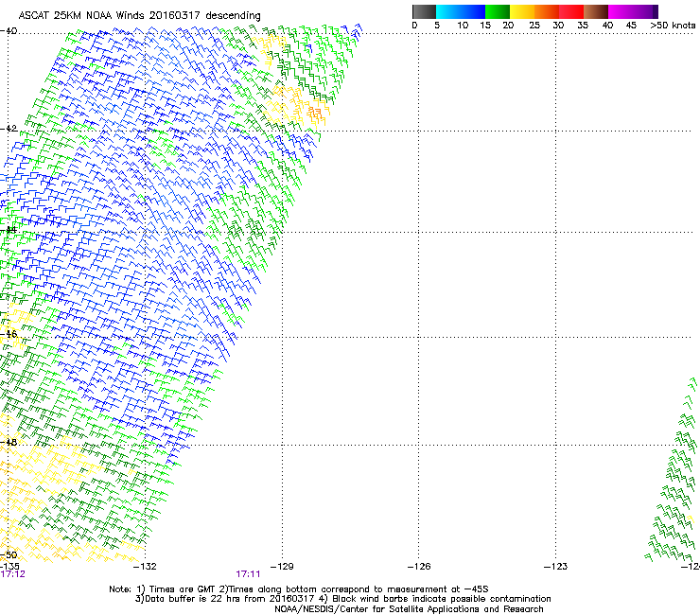This screenshot has width=700, height=615.
Task: Click the yellow 20-25 knots legend swatch
Action: 521,11
